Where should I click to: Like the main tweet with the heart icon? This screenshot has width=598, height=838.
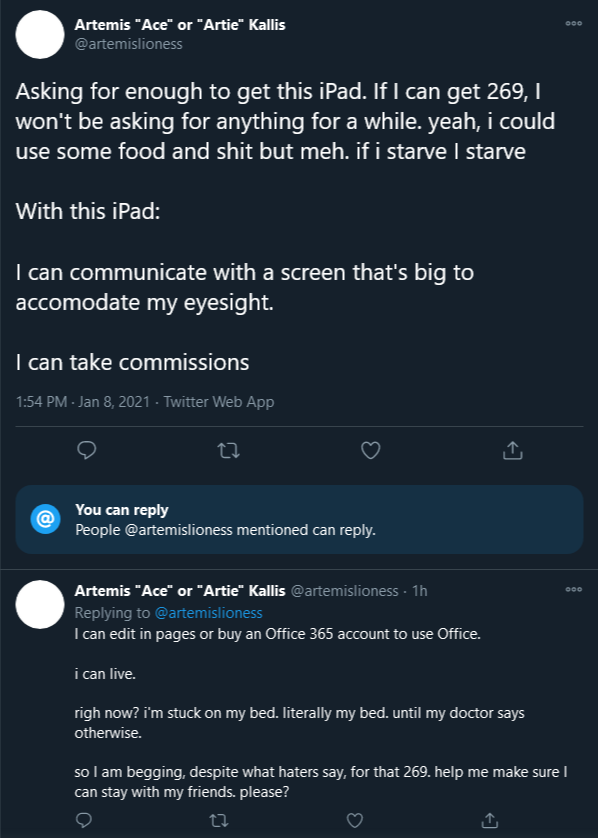[370, 451]
